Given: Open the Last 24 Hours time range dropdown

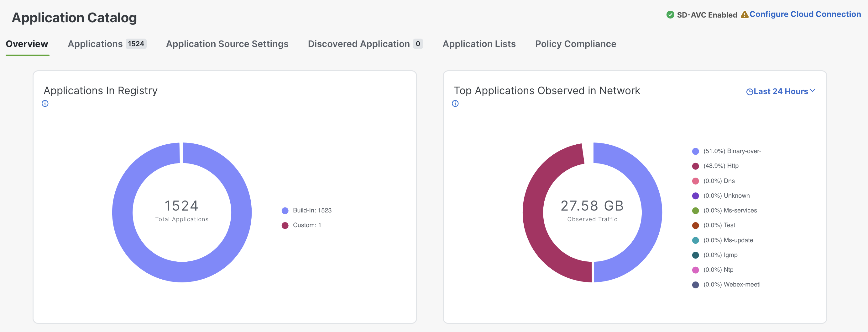Looking at the screenshot, I should [780, 91].
